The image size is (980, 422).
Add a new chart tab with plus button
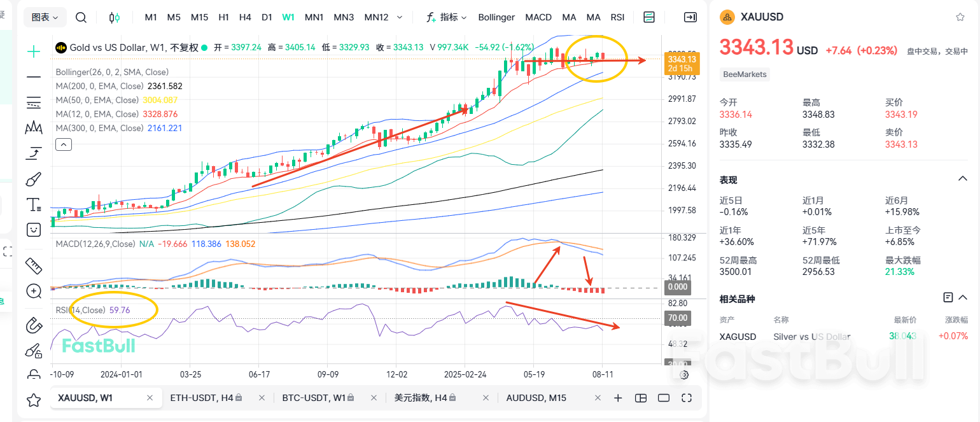click(618, 397)
